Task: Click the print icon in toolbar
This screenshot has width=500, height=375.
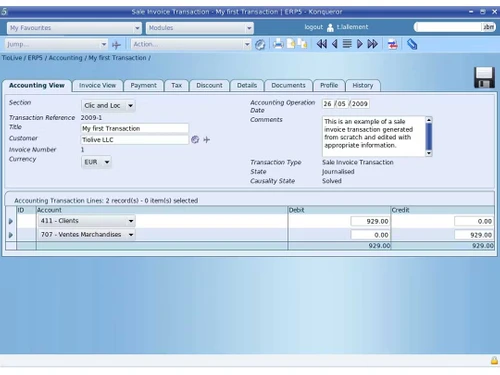Action: [278, 44]
